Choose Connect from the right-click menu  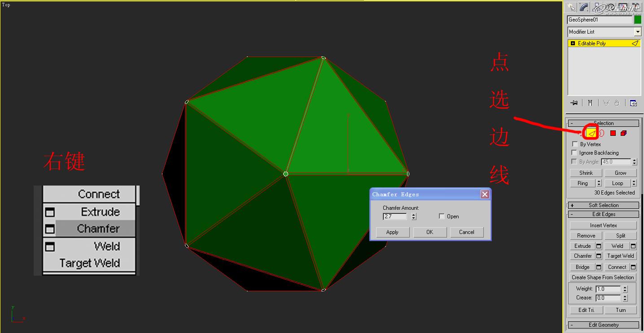(x=99, y=194)
